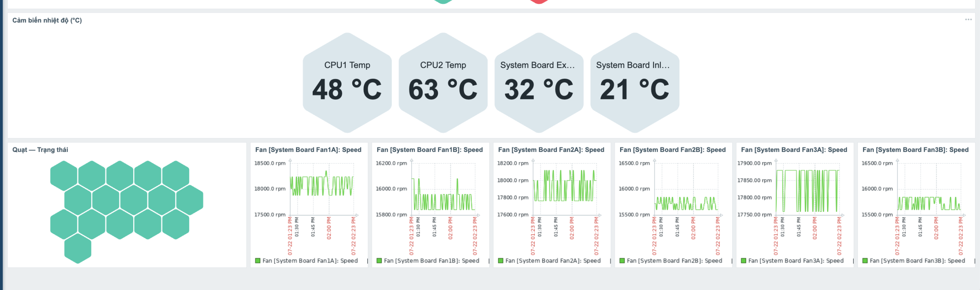Click the 07-22 01:23 PM time label in the Fan2B graph

pos(654,236)
